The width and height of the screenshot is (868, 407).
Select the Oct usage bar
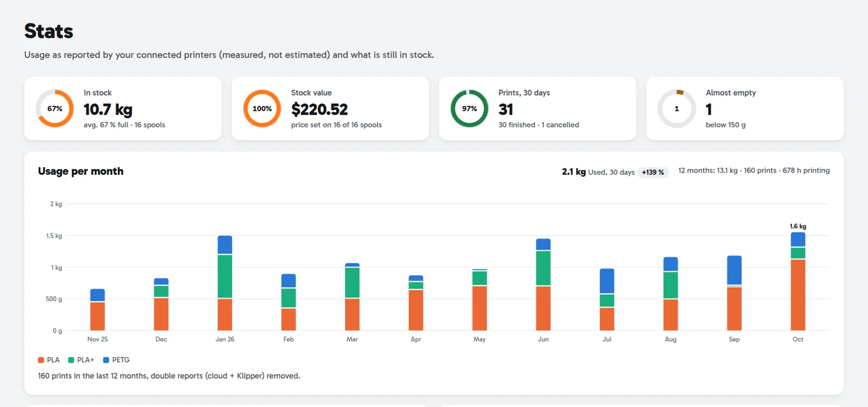[798, 281]
